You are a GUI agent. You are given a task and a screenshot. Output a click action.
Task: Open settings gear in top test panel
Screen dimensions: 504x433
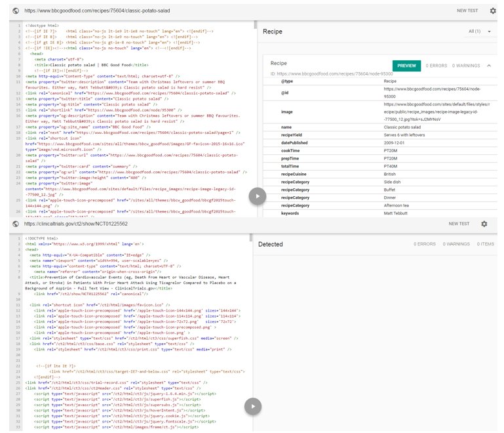tap(493, 10)
